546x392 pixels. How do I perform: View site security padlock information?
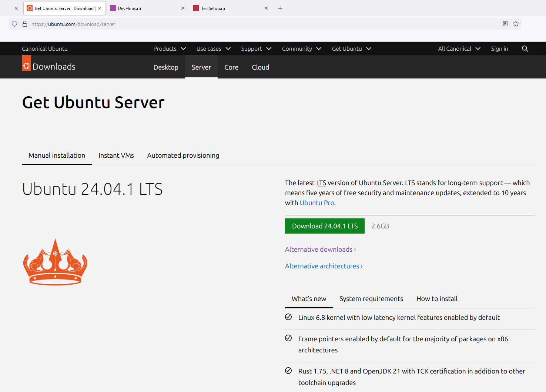click(25, 24)
